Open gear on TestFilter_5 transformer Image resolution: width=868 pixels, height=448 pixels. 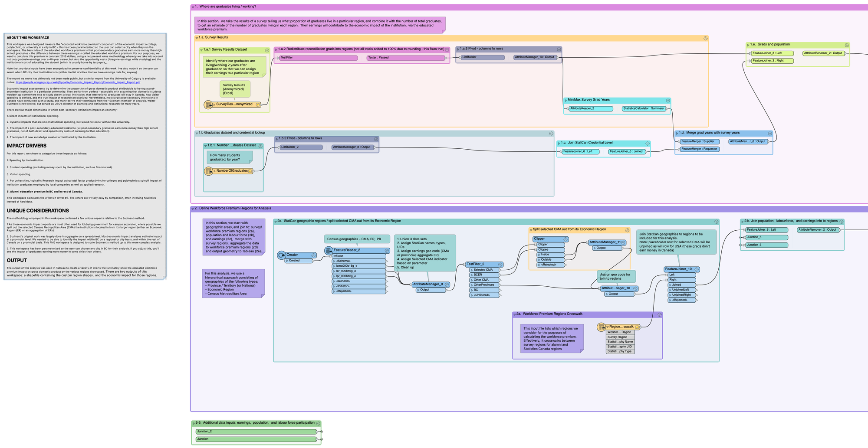[x=500, y=265]
